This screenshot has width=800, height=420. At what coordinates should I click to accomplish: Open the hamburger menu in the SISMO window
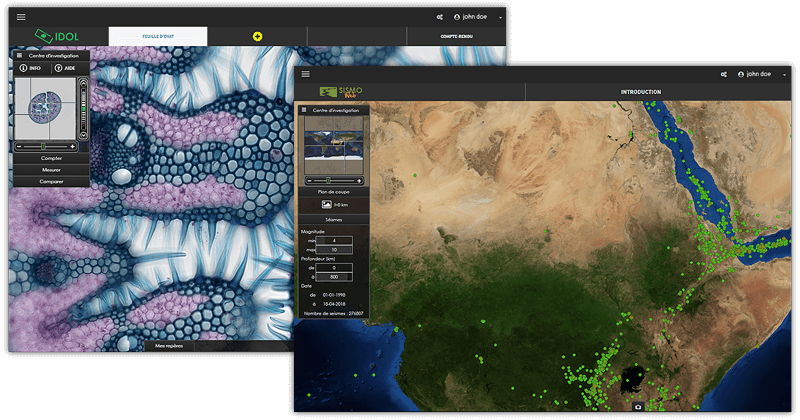click(305, 74)
